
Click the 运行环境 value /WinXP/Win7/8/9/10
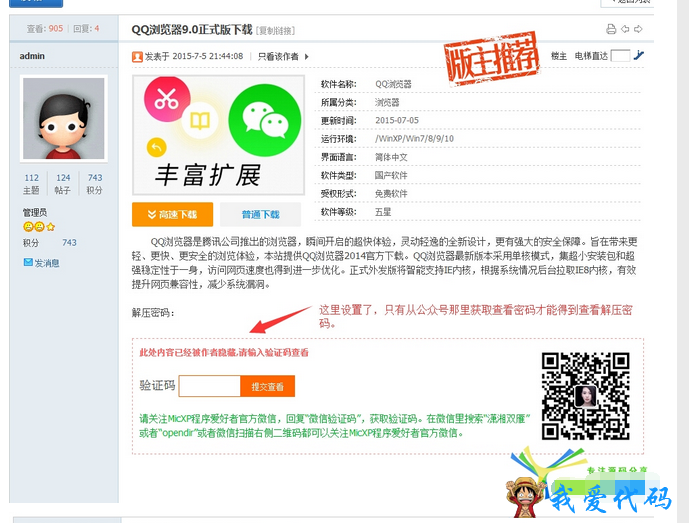click(414, 139)
